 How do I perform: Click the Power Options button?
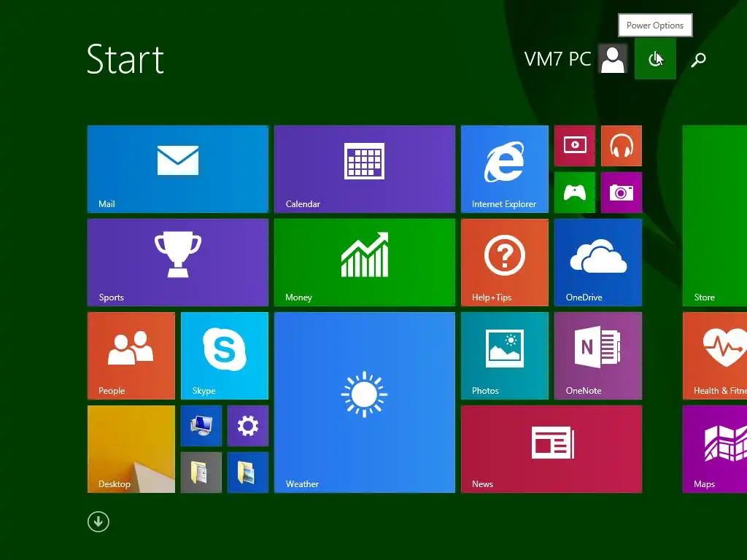point(655,59)
